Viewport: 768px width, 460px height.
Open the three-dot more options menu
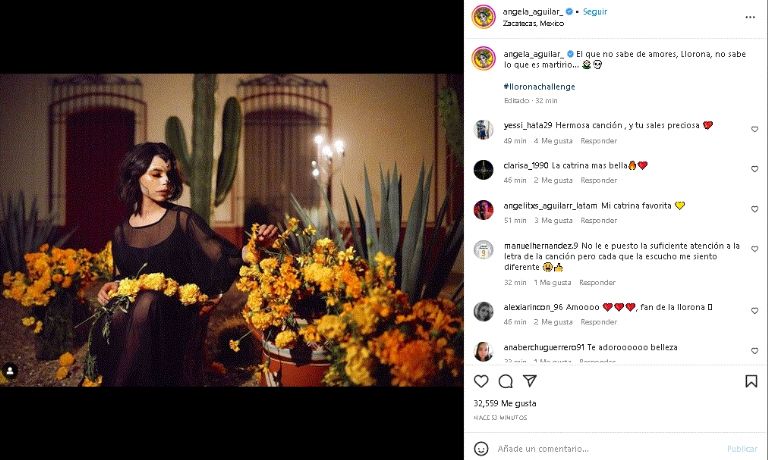click(750, 17)
